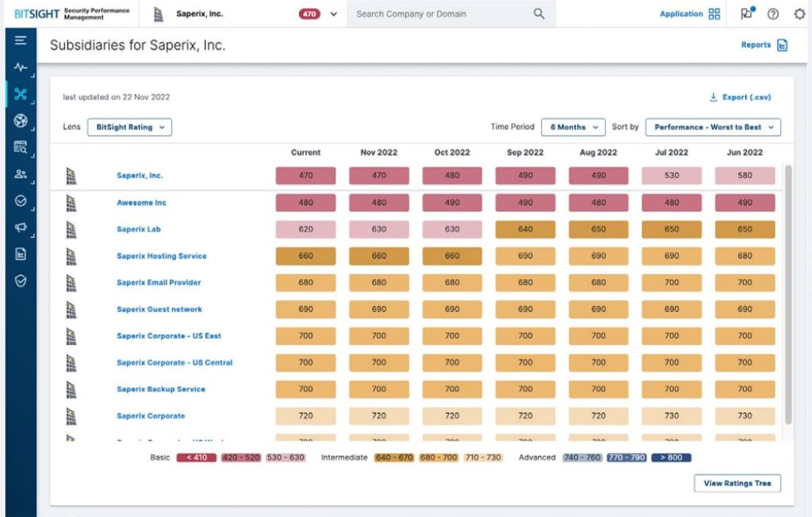This screenshot has width=812, height=517.
Task: Expand the Saperix company switcher at top
Action: tap(333, 13)
